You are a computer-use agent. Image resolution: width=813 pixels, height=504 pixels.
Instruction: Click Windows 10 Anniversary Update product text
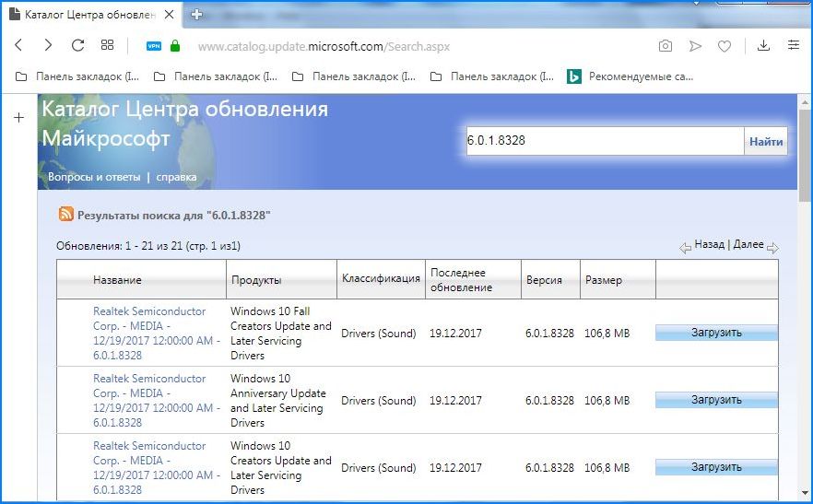(x=278, y=400)
